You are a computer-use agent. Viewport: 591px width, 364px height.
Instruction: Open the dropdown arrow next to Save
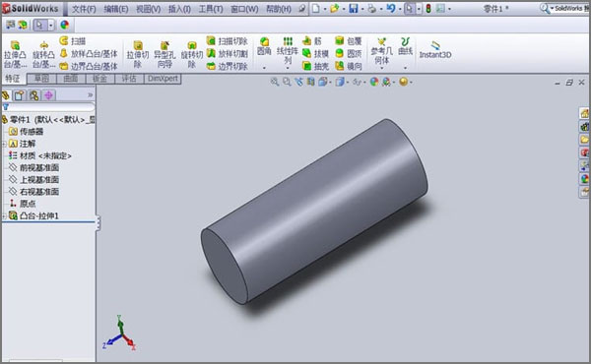point(362,9)
